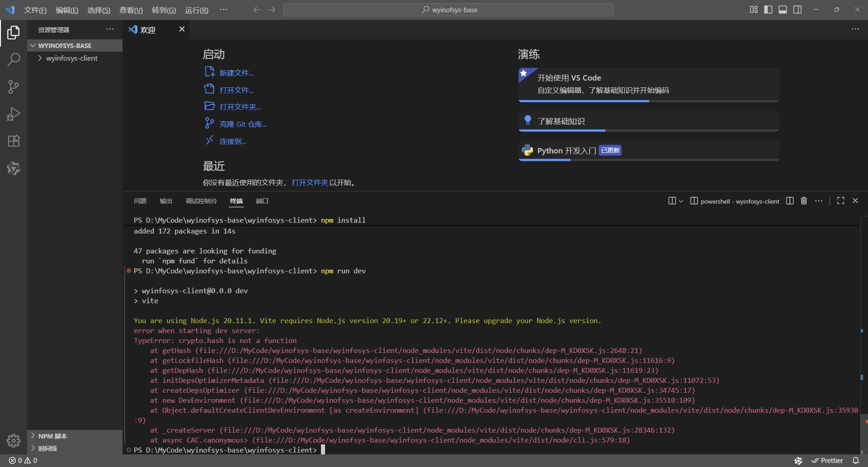Toggle the primary sidebar visibility

pos(768,9)
